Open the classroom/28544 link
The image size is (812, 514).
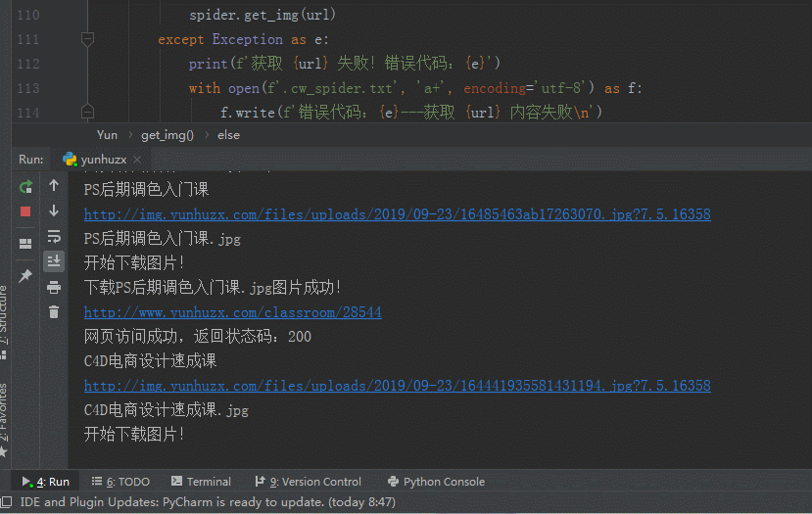(232, 312)
